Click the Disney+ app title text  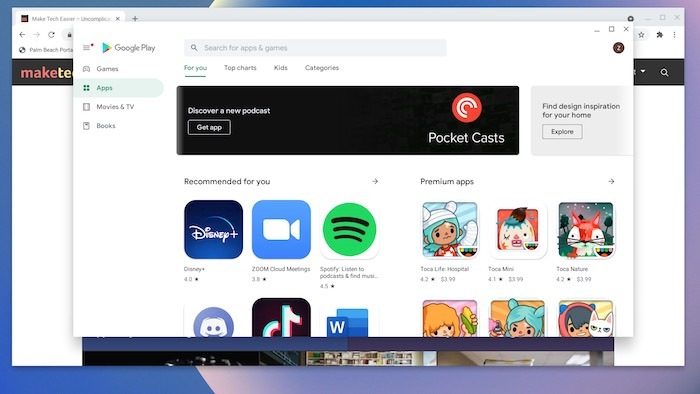pos(194,269)
